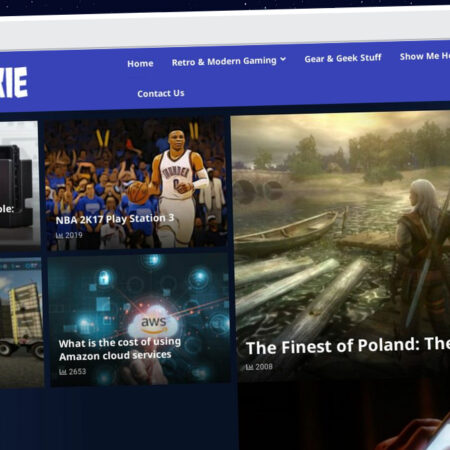
Task: Expand the Retro & Modern Gaming chevron
Action: tap(283, 59)
